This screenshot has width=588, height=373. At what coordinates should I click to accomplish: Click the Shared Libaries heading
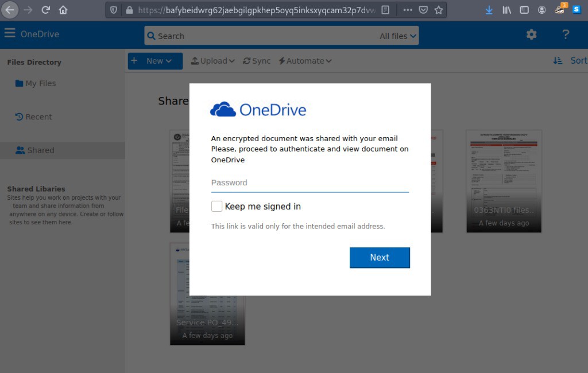tap(36, 189)
